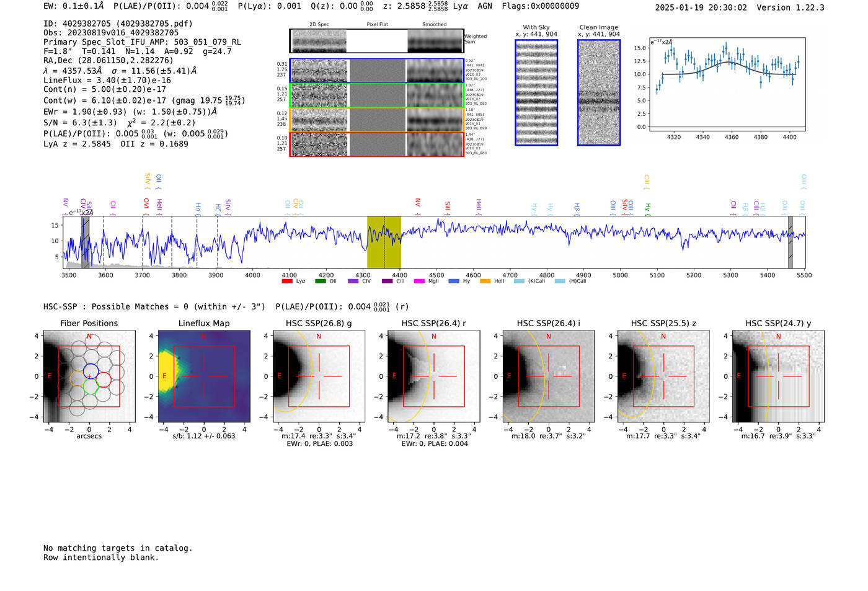Click the OII green legend swatch
The image size is (868, 591).
click(321, 282)
